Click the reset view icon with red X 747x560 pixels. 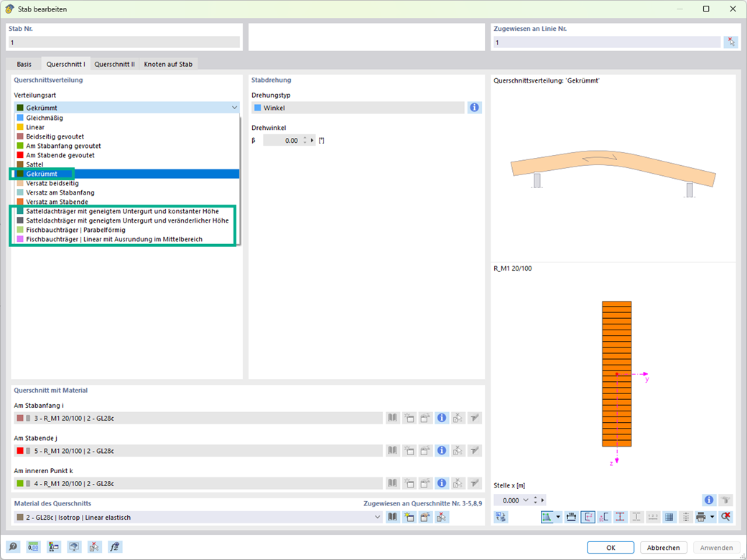[x=725, y=517]
